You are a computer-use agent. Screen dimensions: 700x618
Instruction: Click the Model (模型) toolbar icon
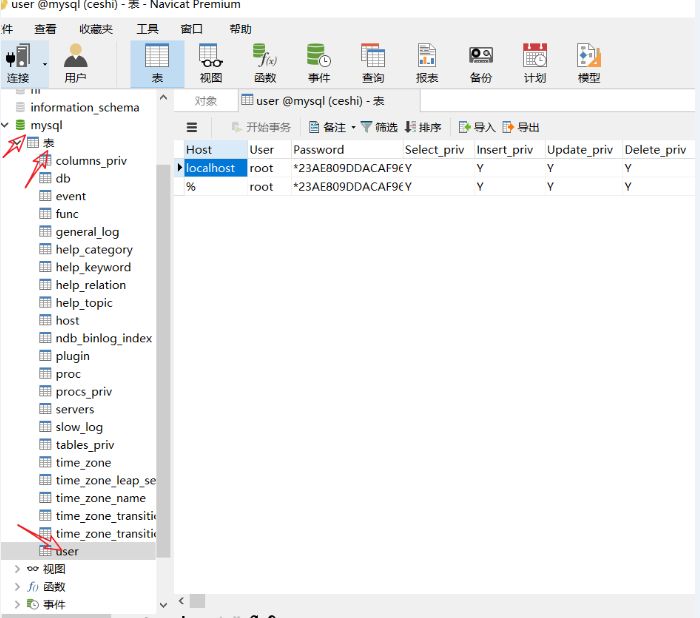[x=589, y=56]
